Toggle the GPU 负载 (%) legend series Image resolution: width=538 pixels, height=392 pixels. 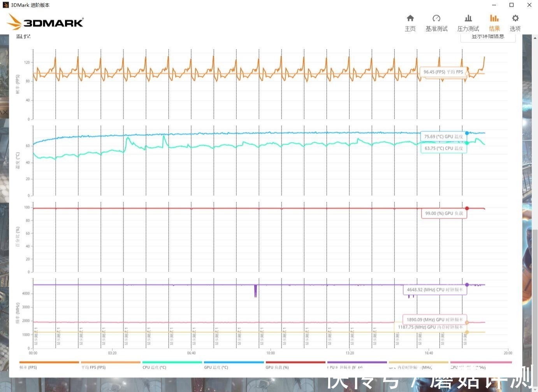[295, 365]
